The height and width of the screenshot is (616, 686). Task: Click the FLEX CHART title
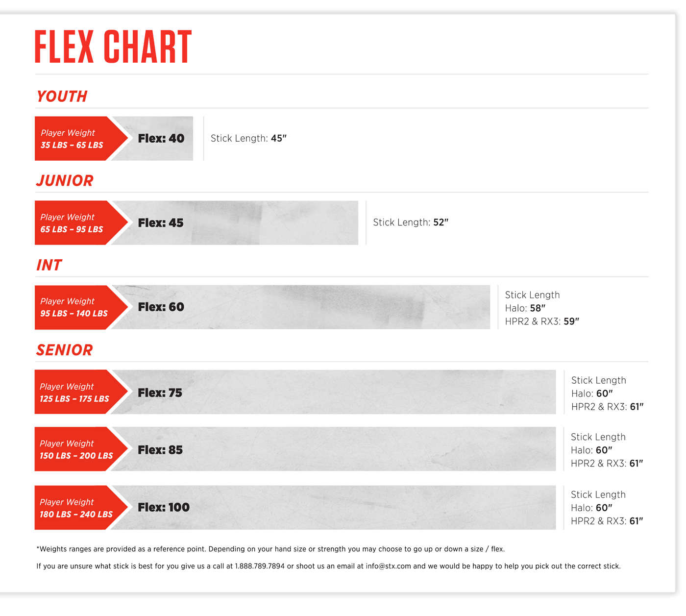[113, 47]
